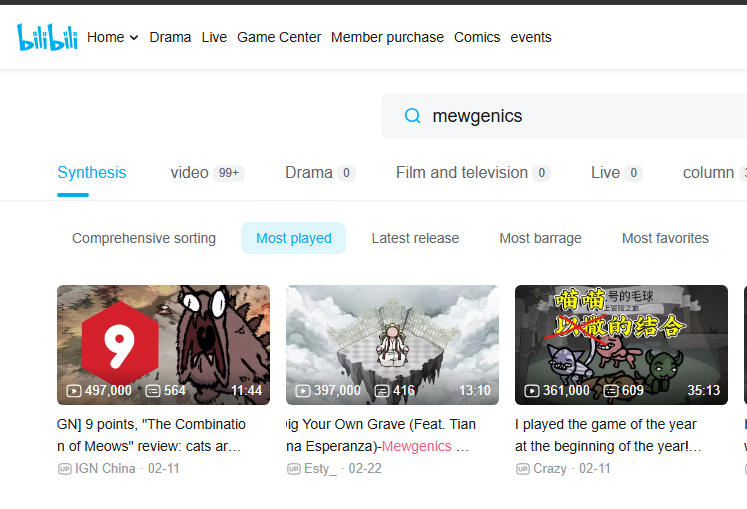The image size is (747, 509).
Task: Click the search magnifier icon
Action: [412, 116]
